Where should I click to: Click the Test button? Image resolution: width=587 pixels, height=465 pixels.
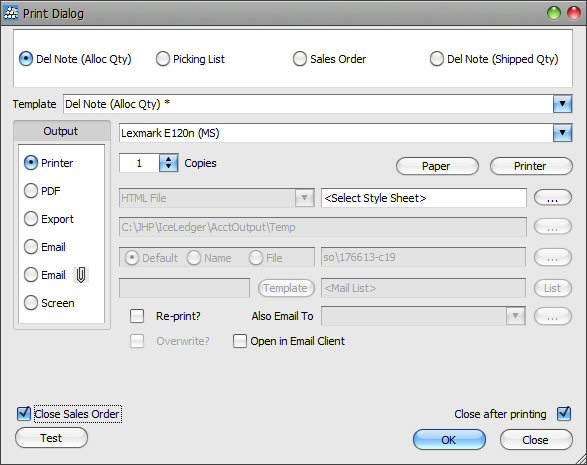click(x=51, y=438)
